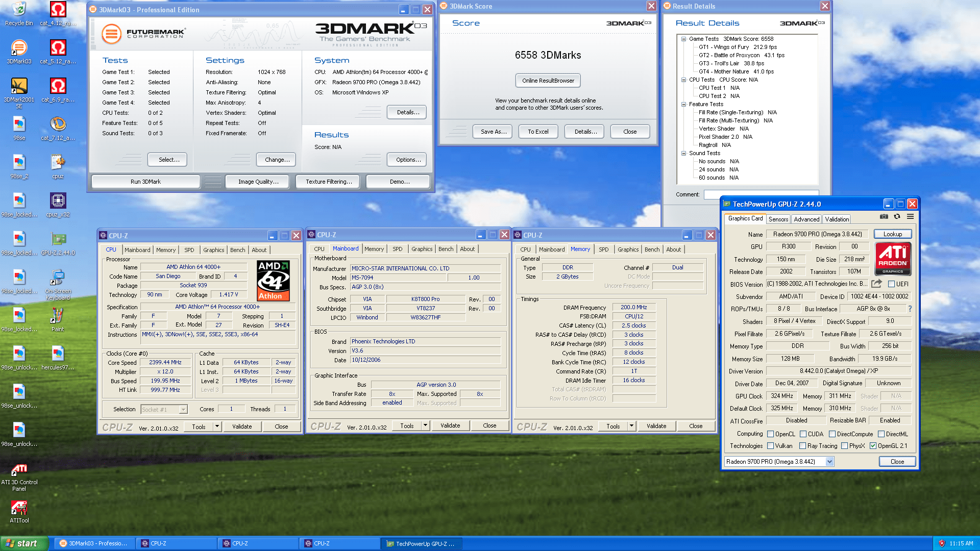Image resolution: width=980 pixels, height=551 pixels.
Task: Select the cat_6.9_ra... Omega driver icon
Action: point(58,90)
